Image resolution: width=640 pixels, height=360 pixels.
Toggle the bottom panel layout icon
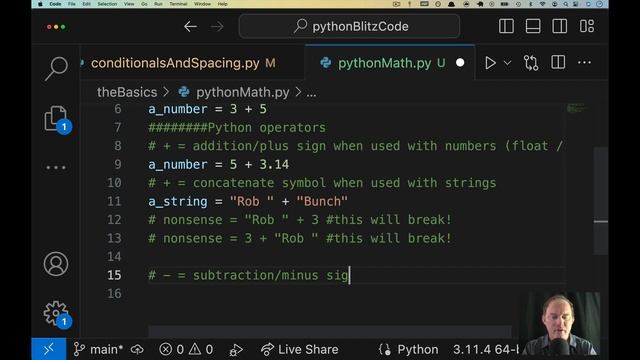[x=533, y=27]
